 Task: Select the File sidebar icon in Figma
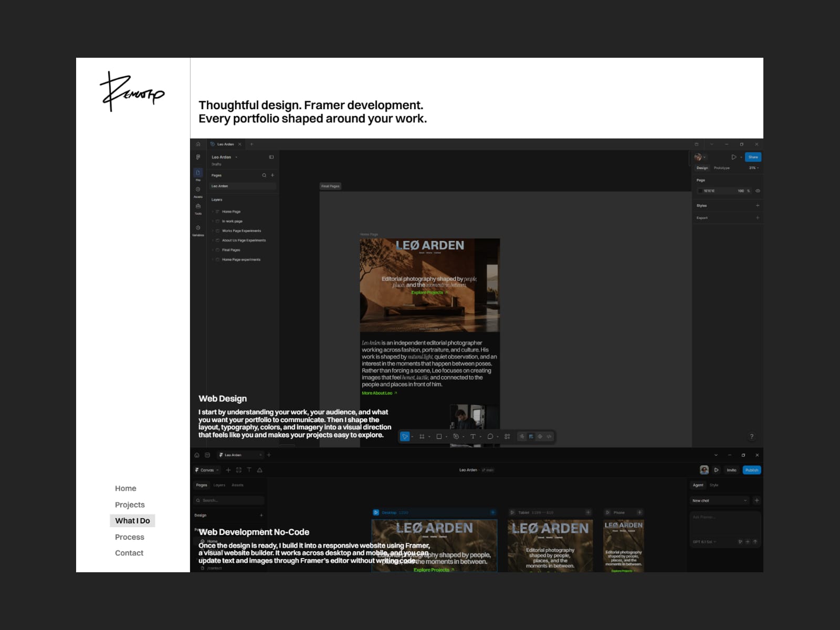coord(198,173)
